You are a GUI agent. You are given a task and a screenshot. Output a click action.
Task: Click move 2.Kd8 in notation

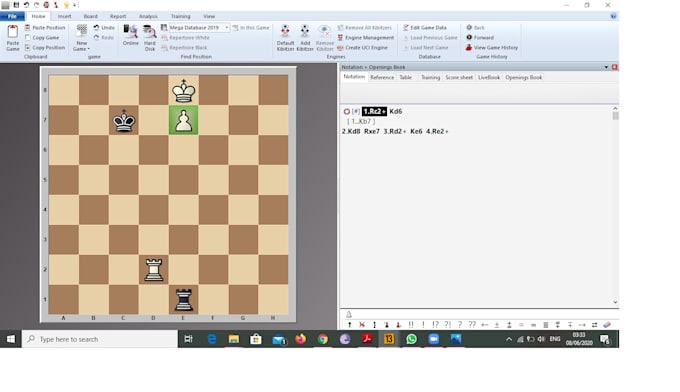[x=351, y=131]
